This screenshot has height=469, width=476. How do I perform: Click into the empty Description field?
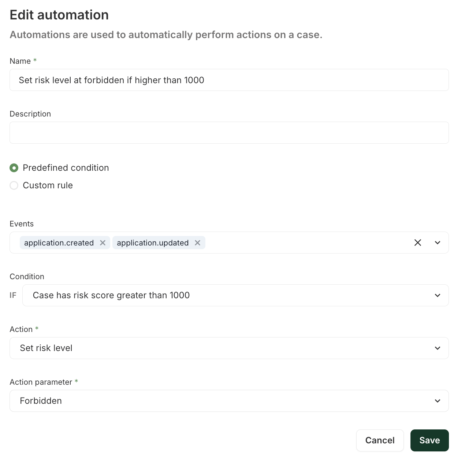(229, 133)
